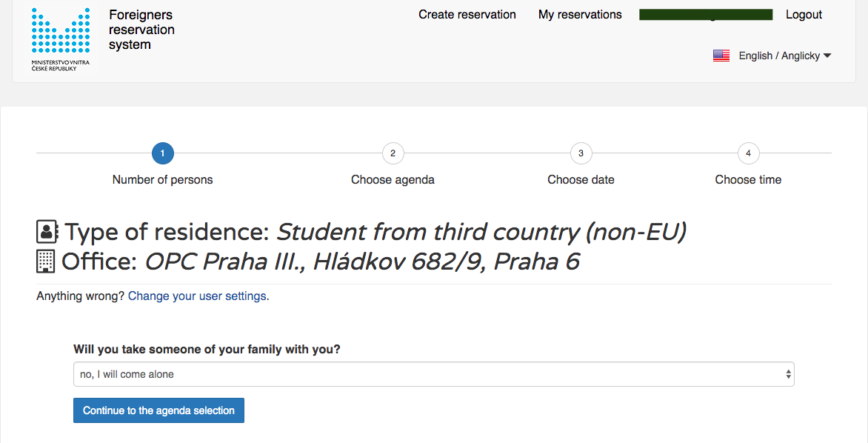Screen dimensions: 868x443
Task: Select the Choose date step label
Action: (x=581, y=179)
